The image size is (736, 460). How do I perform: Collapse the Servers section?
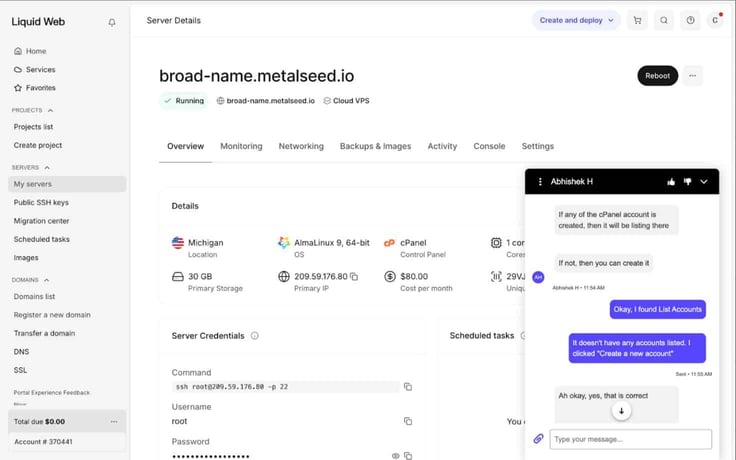pyautogui.click(x=47, y=168)
